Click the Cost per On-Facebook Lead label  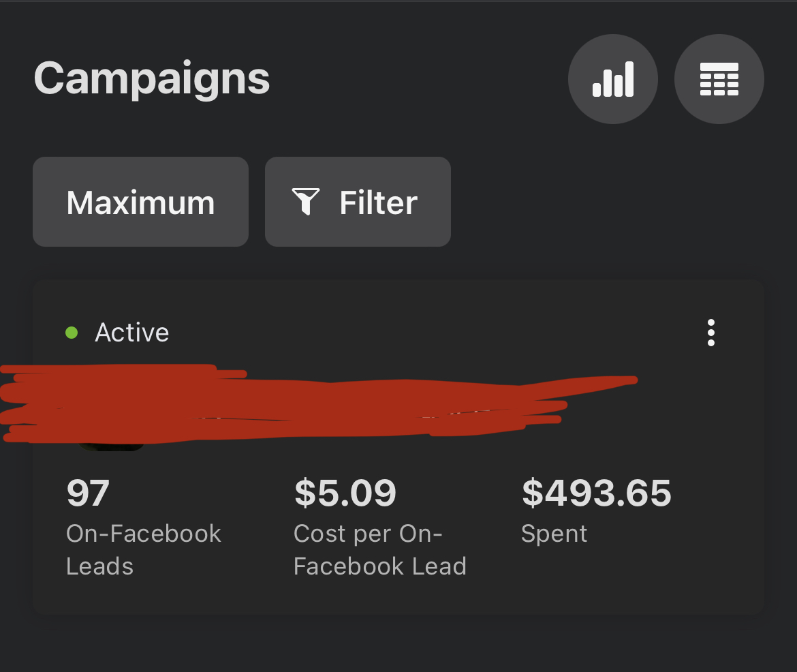click(379, 549)
